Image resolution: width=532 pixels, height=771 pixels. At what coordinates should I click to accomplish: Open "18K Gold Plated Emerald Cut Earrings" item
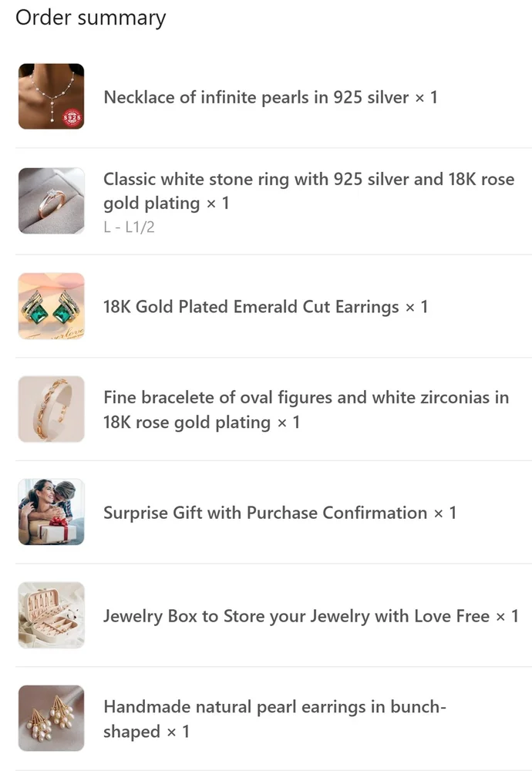coord(251,307)
